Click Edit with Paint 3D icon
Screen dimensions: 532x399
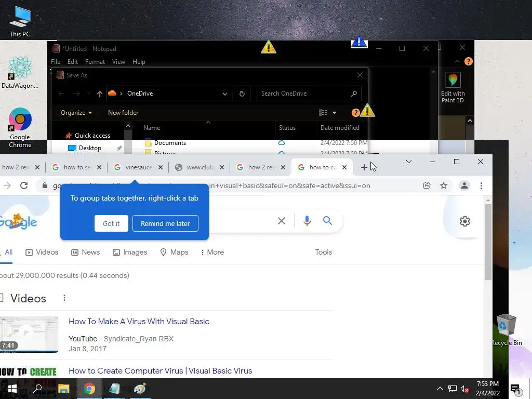tap(453, 87)
